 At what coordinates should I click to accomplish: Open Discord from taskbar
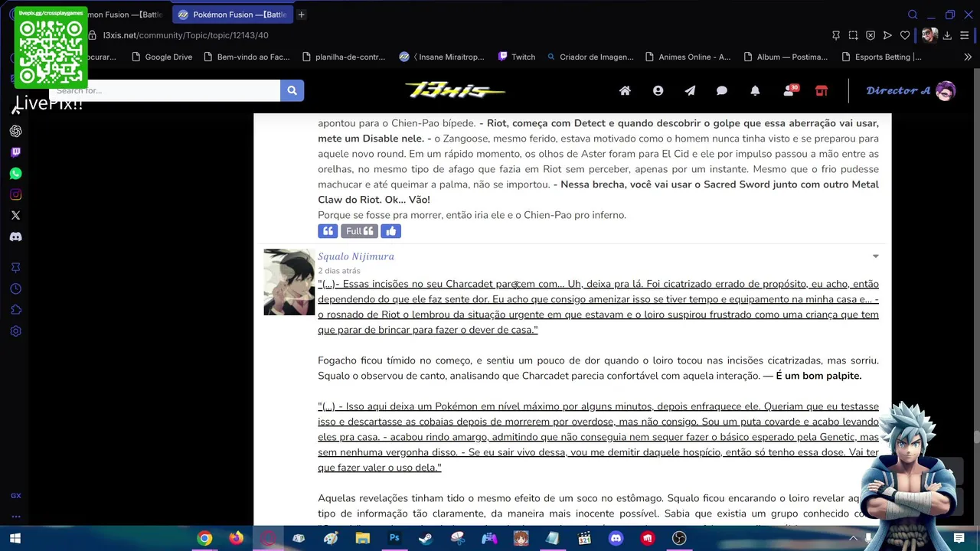pos(616,539)
